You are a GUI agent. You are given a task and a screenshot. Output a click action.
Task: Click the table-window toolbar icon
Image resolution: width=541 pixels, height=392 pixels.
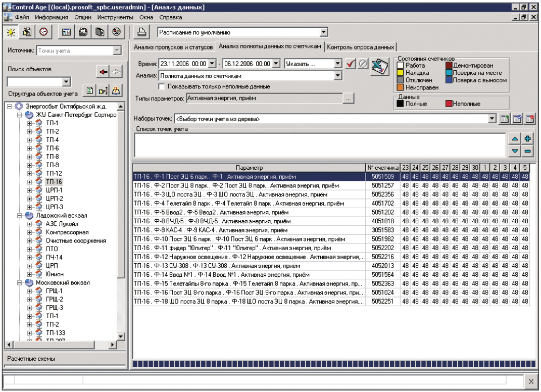tap(66, 32)
